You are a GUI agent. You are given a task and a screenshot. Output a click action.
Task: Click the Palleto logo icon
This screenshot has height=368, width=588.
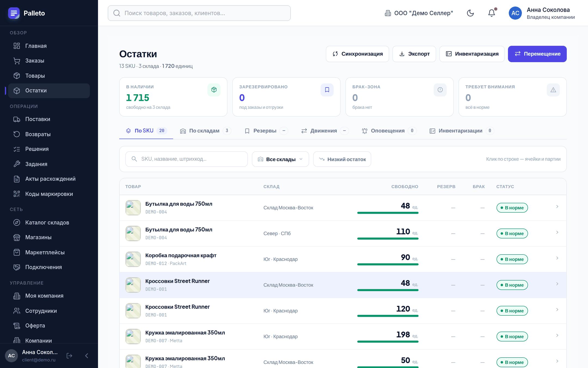[14, 13]
